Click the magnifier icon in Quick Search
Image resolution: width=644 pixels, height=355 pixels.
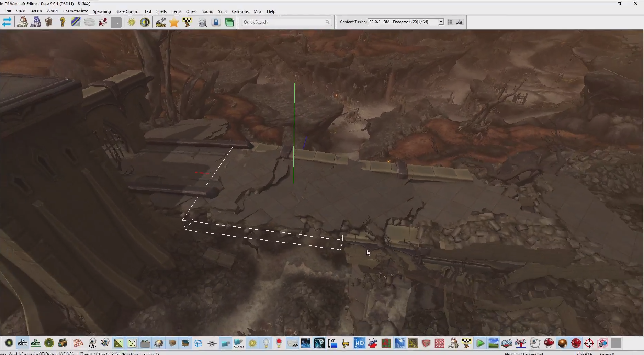pos(327,22)
